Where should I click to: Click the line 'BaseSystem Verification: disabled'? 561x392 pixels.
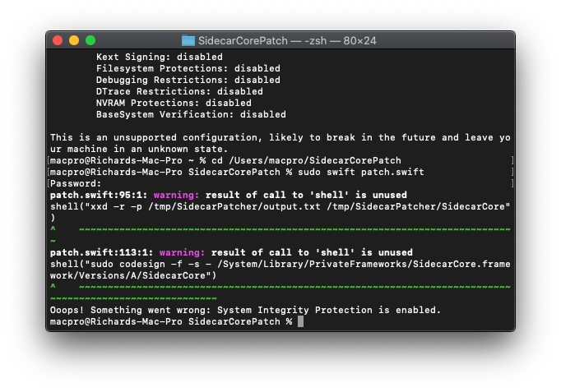(191, 114)
